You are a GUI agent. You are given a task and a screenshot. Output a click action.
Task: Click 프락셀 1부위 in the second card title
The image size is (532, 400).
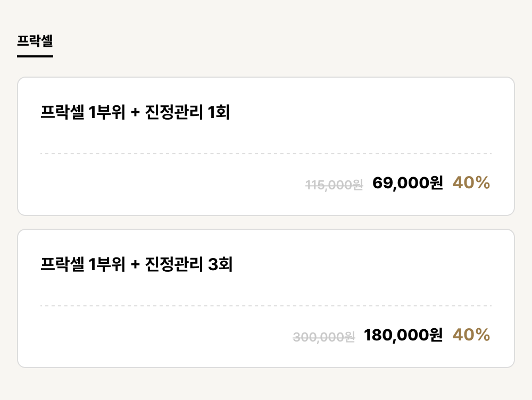tap(83, 264)
